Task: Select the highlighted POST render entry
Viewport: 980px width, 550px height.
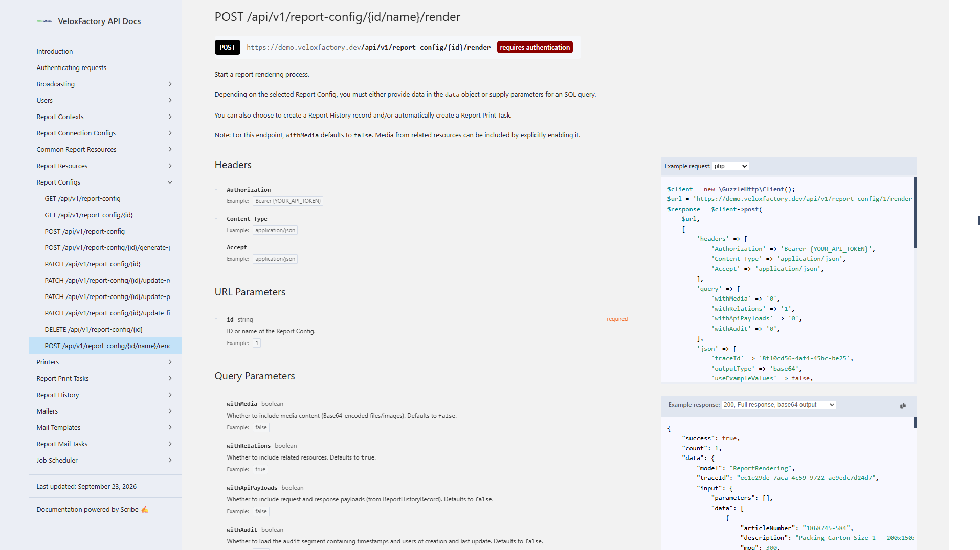Action: 105,346
